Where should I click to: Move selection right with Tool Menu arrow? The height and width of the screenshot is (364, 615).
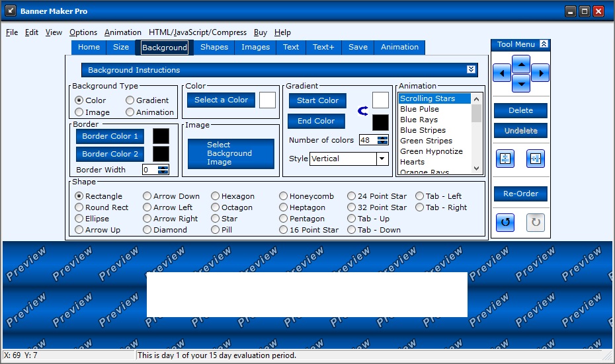click(540, 73)
